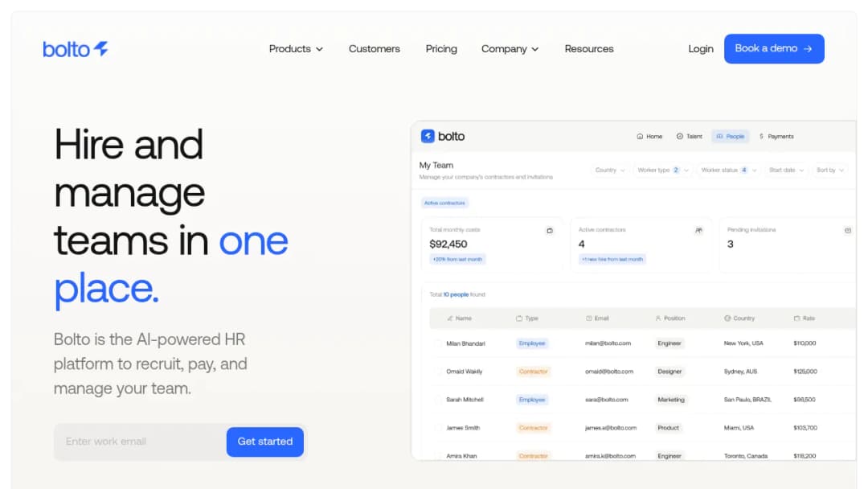Click the Active contractors card people icon
The width and height of the screenshot is (868, 489).
pos(698,230)
